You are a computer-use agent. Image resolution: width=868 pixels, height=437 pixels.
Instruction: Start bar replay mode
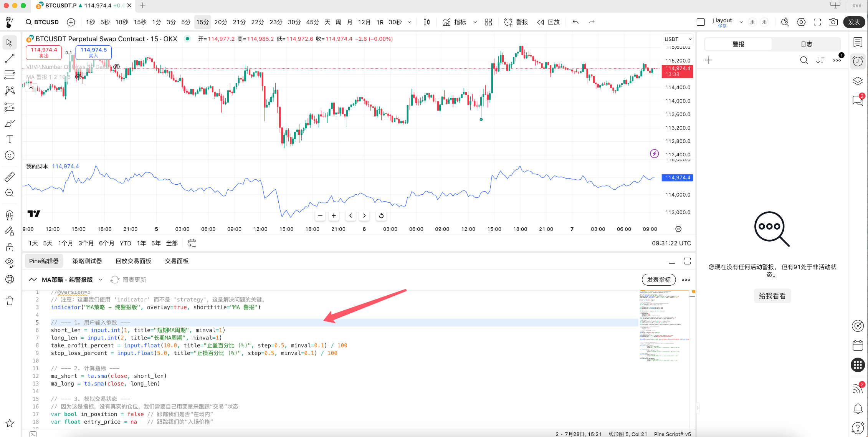pyautogui.click(x=548, y=22)
